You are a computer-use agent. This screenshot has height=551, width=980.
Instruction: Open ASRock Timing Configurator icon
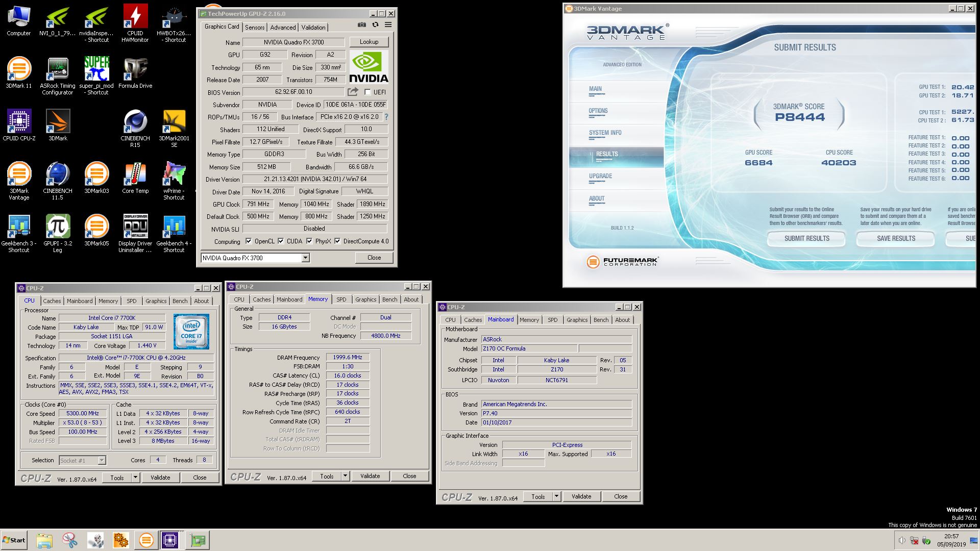[x=58, y=76]
